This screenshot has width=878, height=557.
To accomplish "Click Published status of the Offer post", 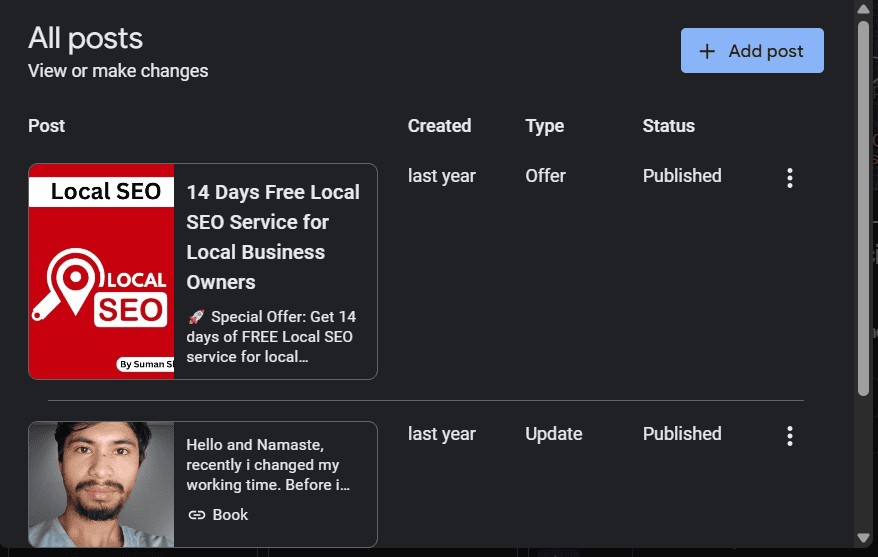I will coord(682,176).
